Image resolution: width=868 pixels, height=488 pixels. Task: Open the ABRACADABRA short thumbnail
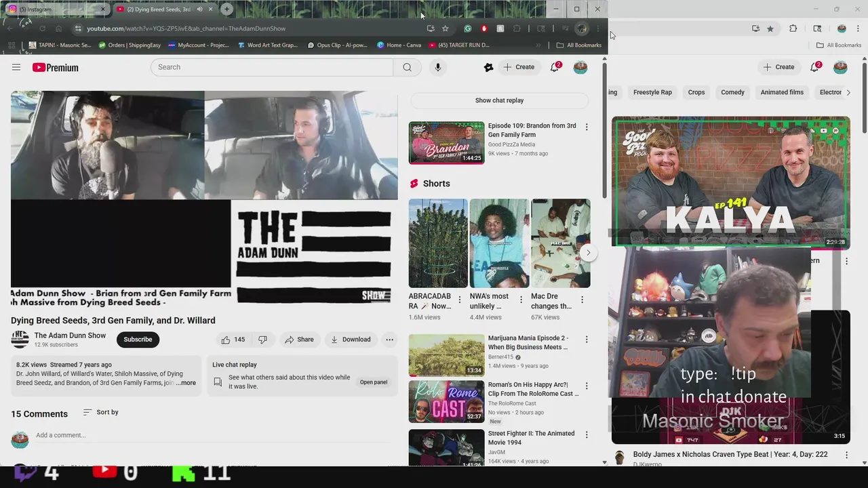(438, 243)
